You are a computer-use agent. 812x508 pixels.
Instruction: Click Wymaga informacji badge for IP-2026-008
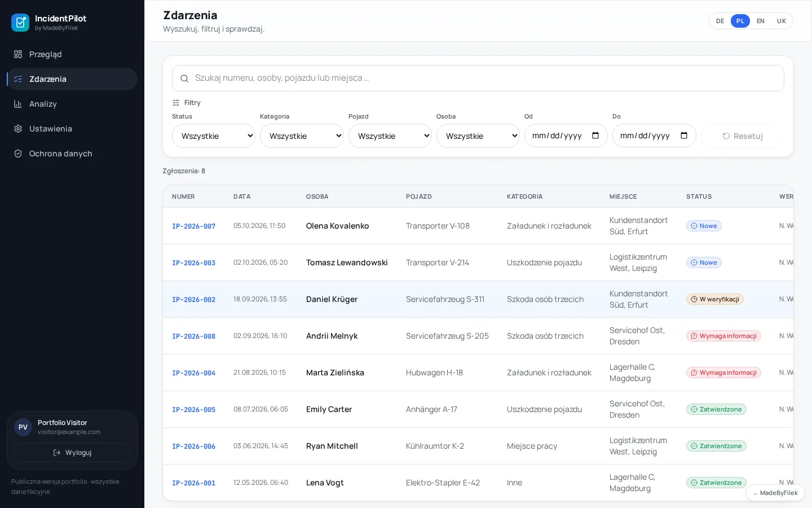[x=723, y=336]
